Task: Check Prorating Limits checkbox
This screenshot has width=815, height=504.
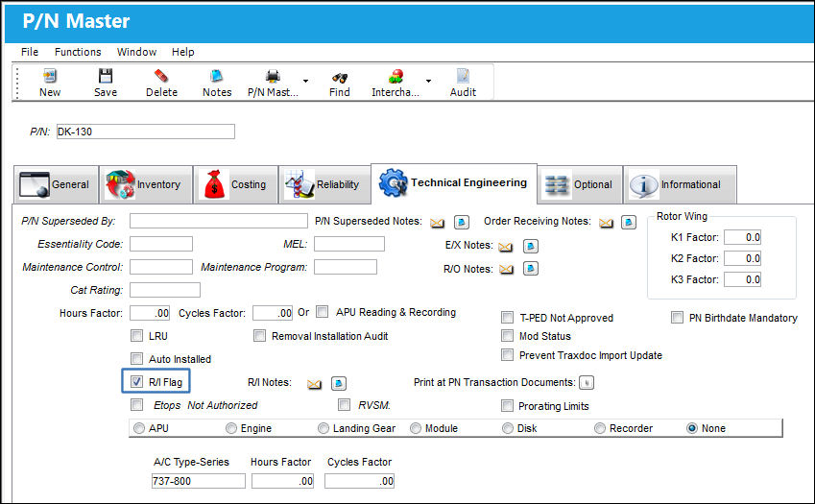Action: [507, 406]
